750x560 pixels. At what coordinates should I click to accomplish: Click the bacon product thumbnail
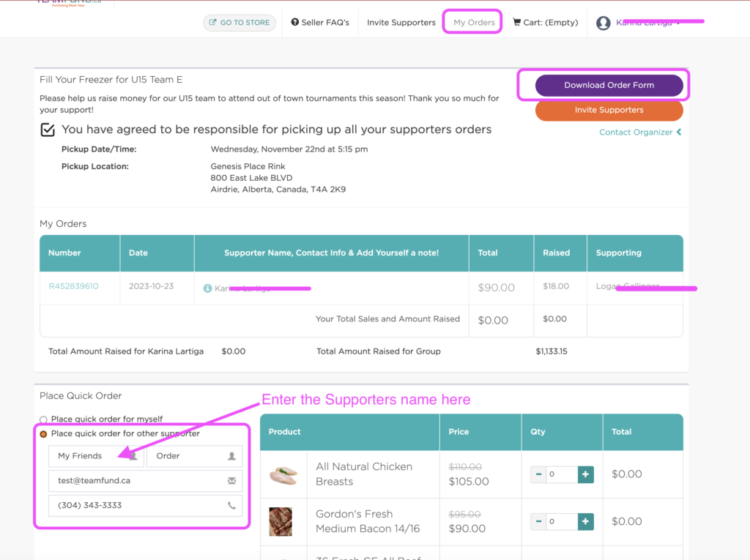pos(281,521)
